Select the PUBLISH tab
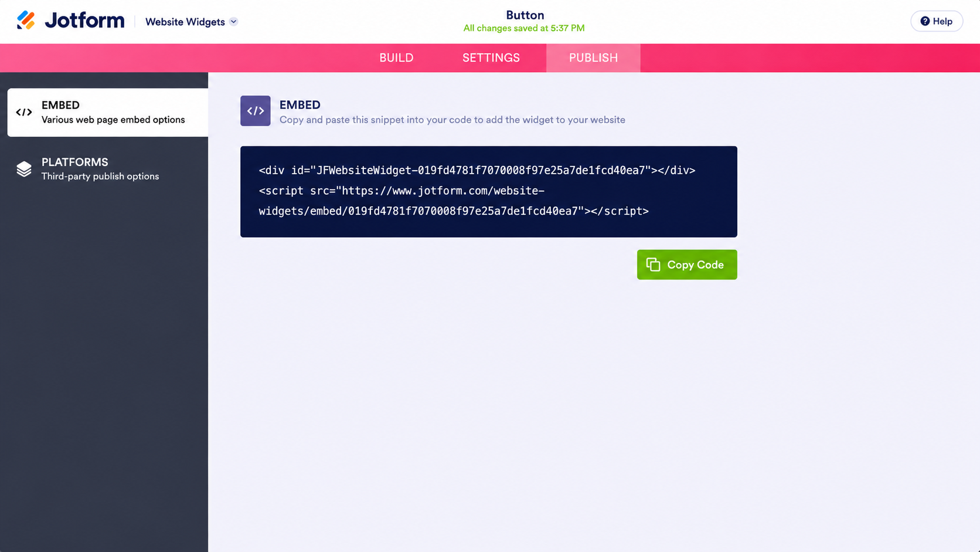This screenshot has height=552, width=980. point(593,58)
